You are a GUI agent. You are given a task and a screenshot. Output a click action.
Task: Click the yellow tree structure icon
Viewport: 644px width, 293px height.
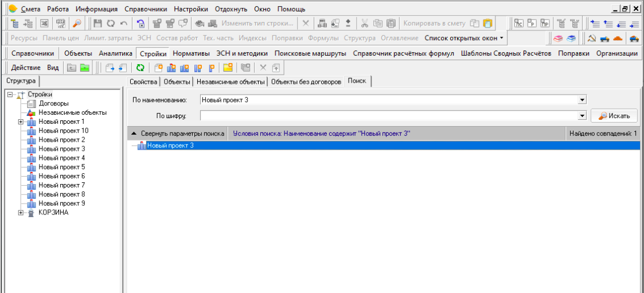click(x=14, y=24)
